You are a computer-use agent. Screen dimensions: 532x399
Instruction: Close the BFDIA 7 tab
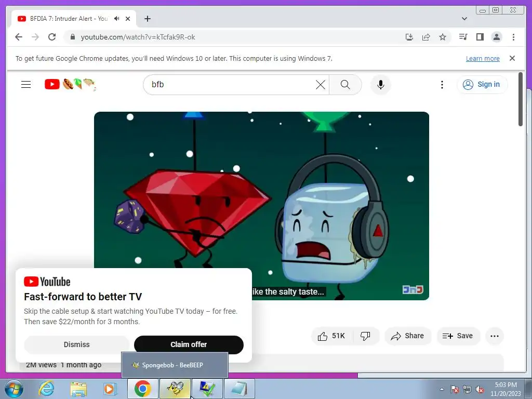128,19
